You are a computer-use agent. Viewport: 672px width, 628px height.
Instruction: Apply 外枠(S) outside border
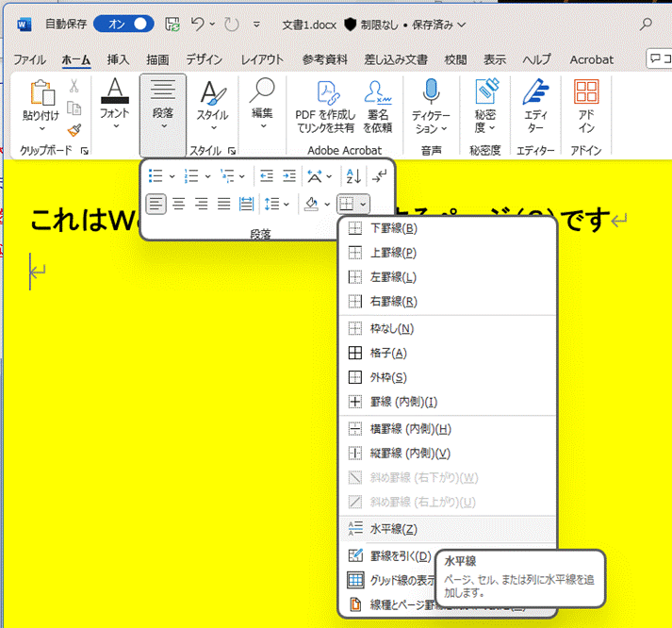click(x=448, y=378)
